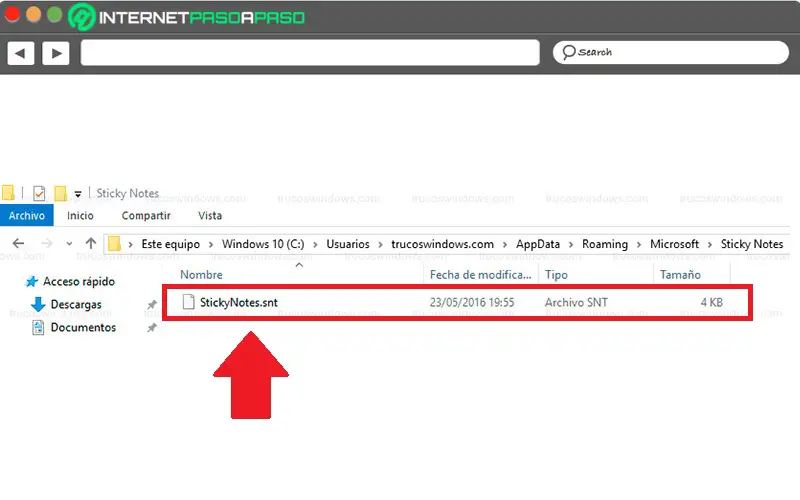Click Windows 10 (C:) breadcrumb segment
Image resolution: width=800 pixels, height=500 pixels.
263,244
